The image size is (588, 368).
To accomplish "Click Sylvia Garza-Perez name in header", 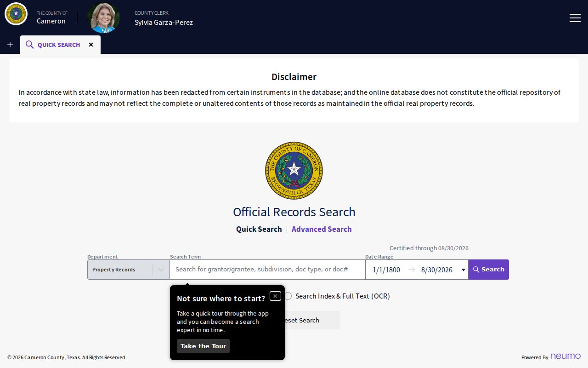I will [164, 23].
